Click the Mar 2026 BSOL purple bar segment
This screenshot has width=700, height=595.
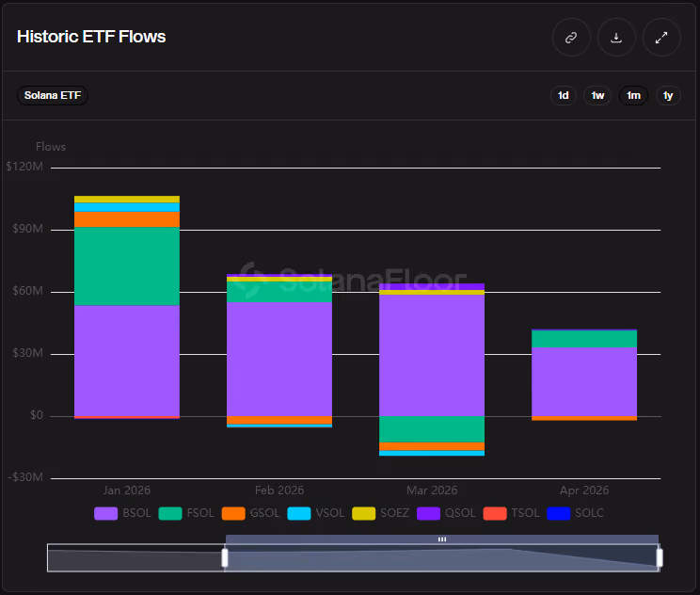[x=432, y=356]
